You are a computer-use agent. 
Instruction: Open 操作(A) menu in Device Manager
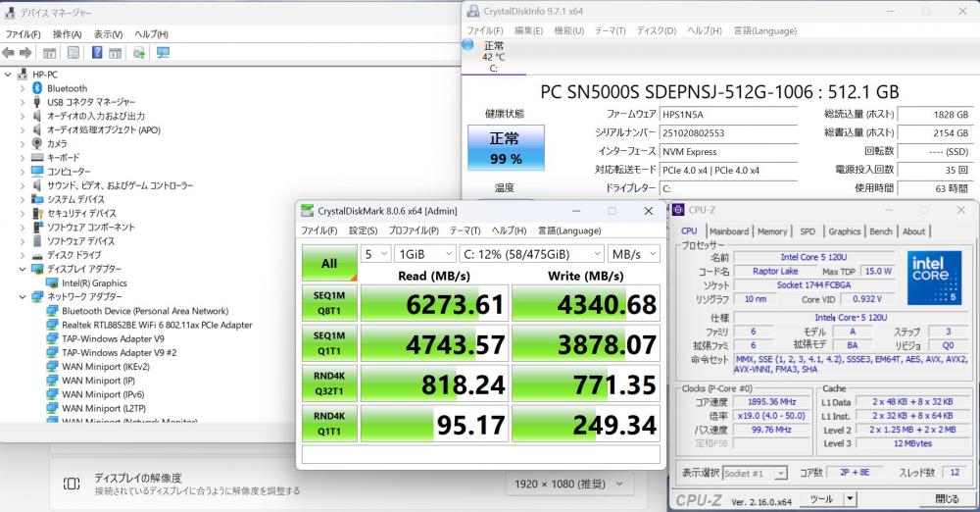[68, 33]
